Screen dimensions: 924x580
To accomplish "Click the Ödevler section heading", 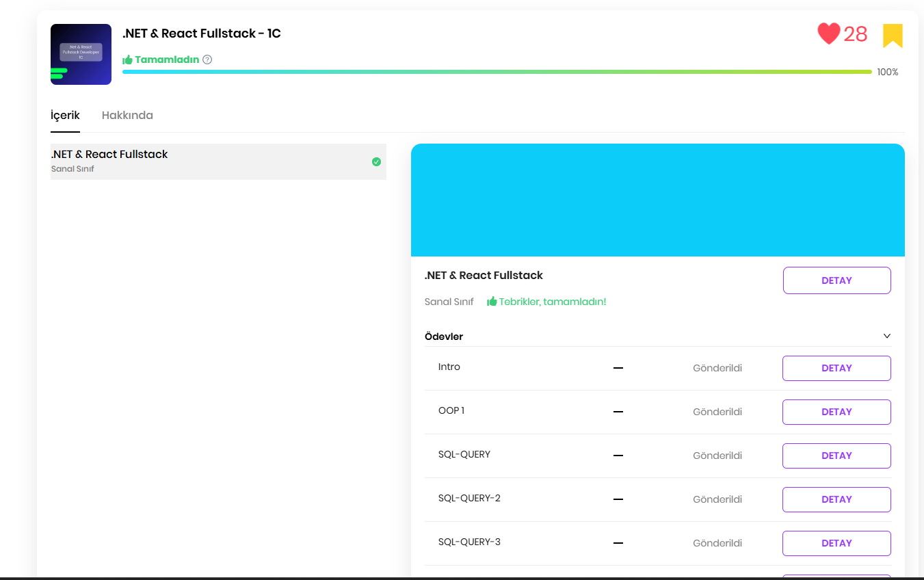I will [444, 337].
